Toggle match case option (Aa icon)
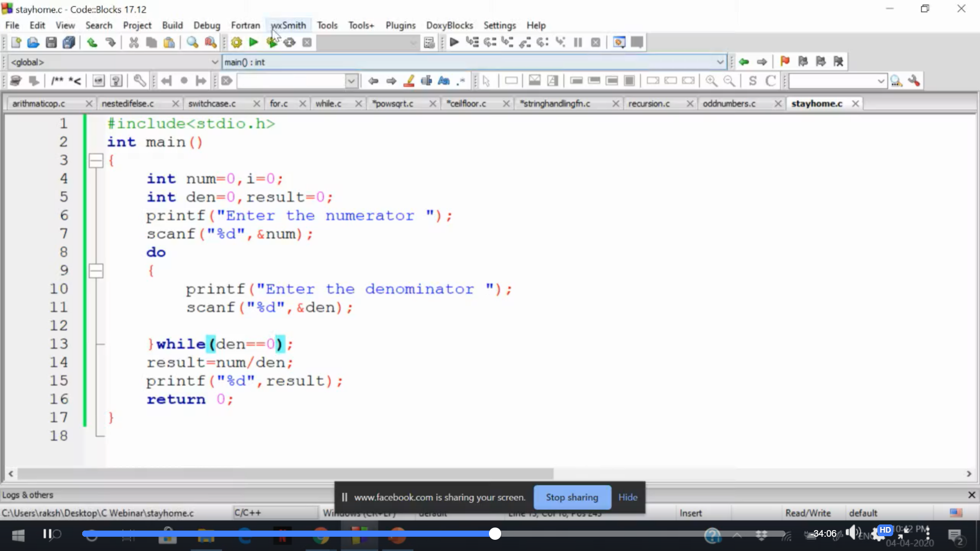Image resolution: width=980 pixels, height=551 pixels. 444,81
